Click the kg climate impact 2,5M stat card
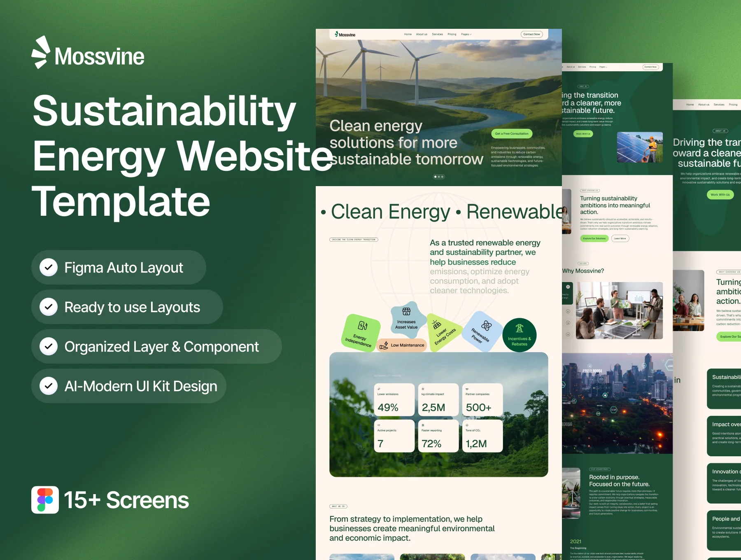 tap(438, 400)
